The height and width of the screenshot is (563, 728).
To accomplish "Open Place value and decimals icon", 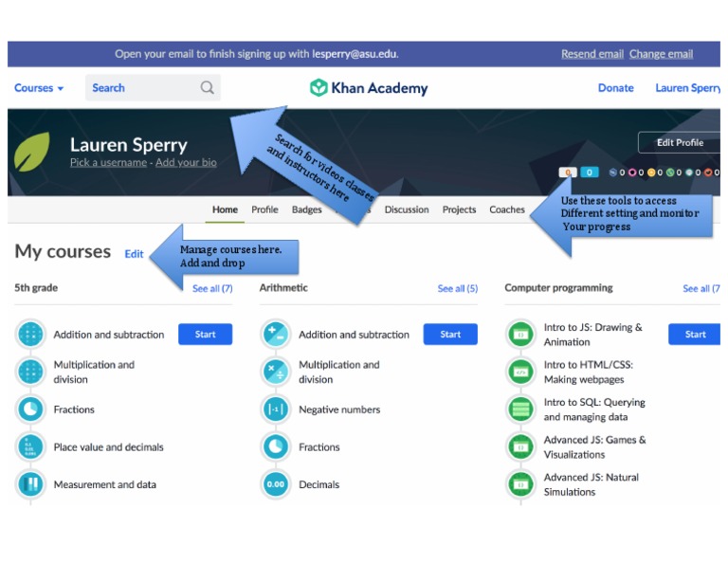I will tap(30, 447).
